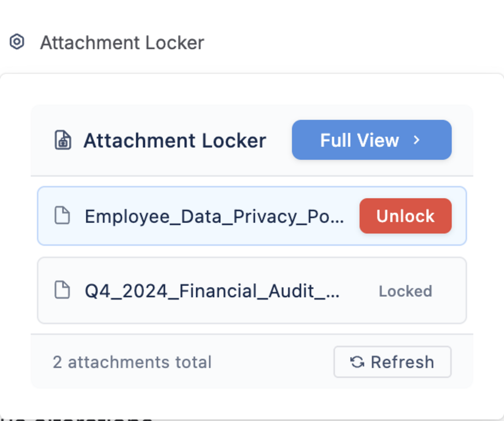
Task: Click the folded-corner file icon in the second row
Action: pos(62,291)
